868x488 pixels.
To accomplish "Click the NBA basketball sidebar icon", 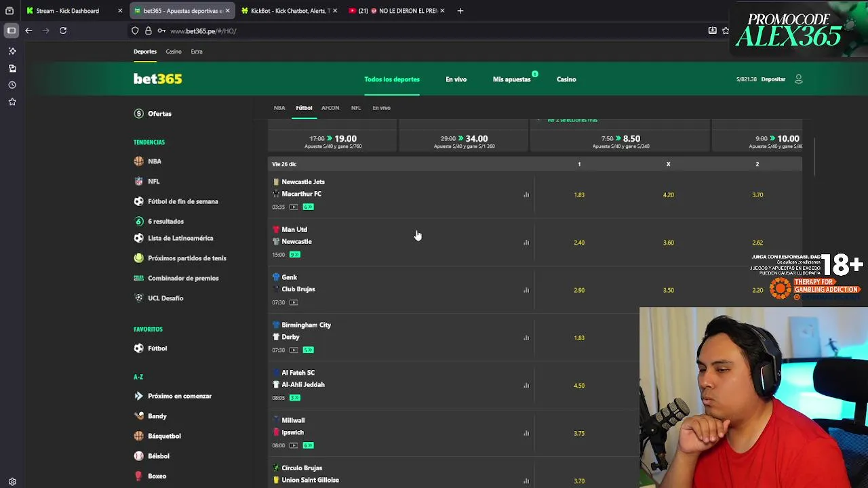I will pos(139,161).
